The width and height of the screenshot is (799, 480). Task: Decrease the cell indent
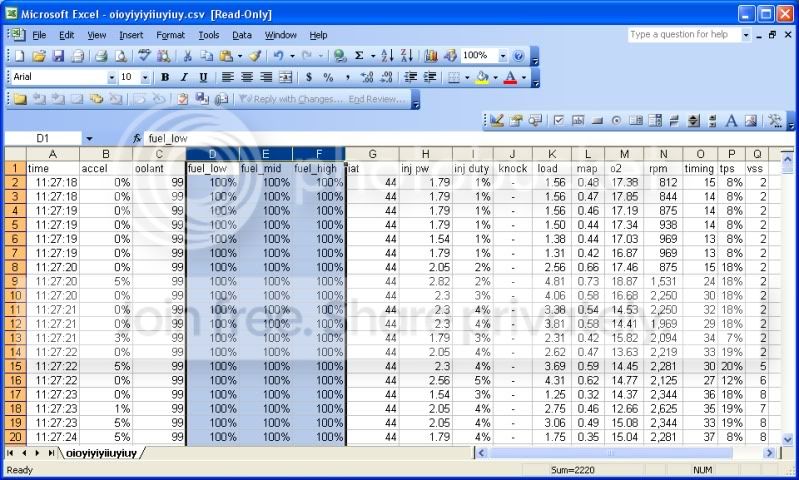pyautogui.click(x=411, y=77)
